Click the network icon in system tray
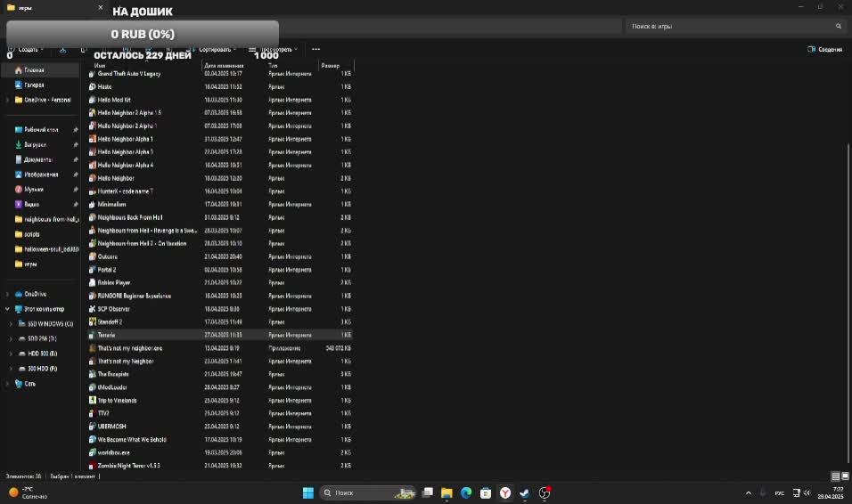 (796, 493)
